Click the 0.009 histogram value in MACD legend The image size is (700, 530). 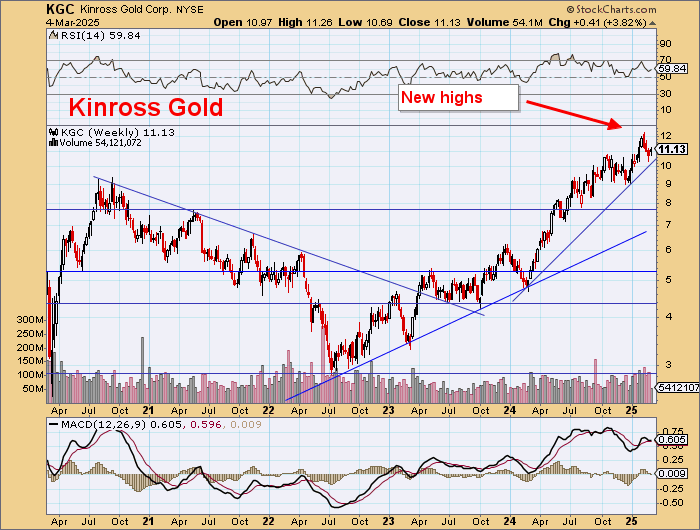[x=246, y=425]
